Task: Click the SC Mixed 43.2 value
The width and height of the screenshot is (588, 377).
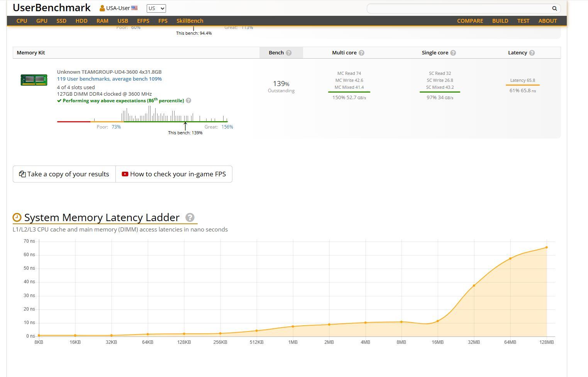Action: click(x=440, y=87)
